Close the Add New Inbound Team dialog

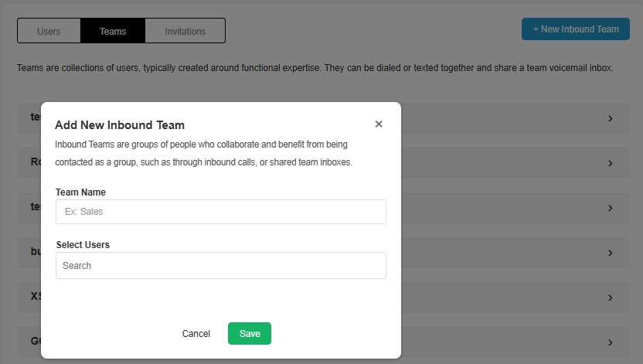click(379, 124)
